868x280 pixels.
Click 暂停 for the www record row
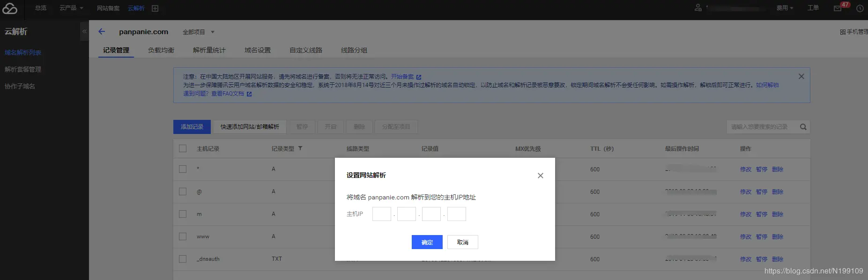coord(762,237)
